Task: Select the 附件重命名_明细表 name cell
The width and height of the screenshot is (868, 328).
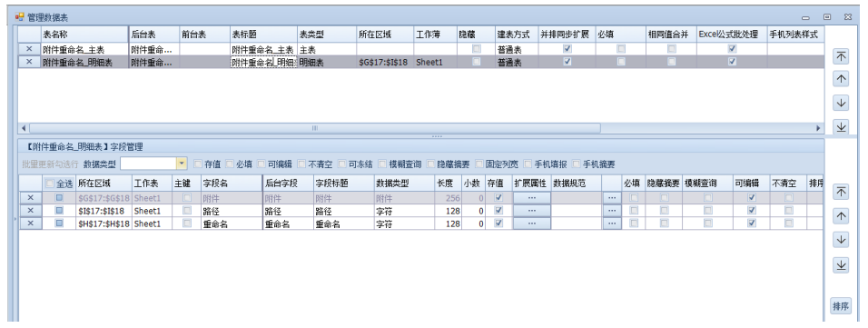Action: tap(84, 62)
